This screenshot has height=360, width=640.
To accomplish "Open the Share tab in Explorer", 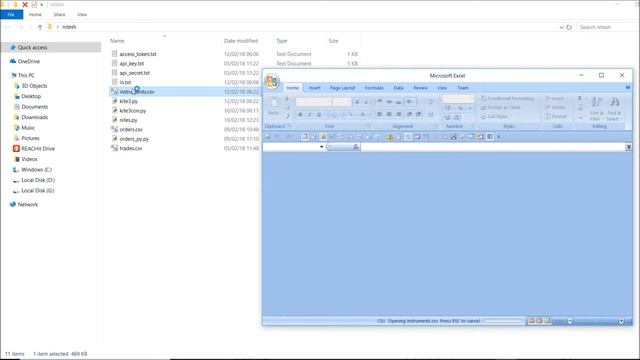I will 59,14.
